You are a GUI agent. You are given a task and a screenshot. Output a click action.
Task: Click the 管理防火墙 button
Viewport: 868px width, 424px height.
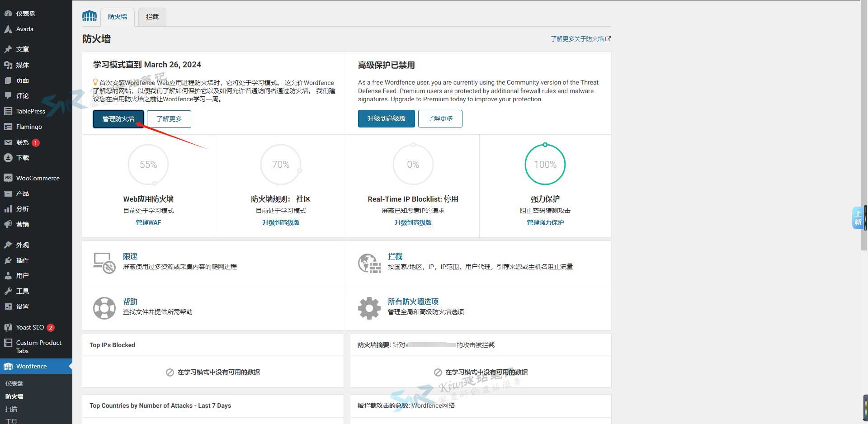(x=118, y=119)
